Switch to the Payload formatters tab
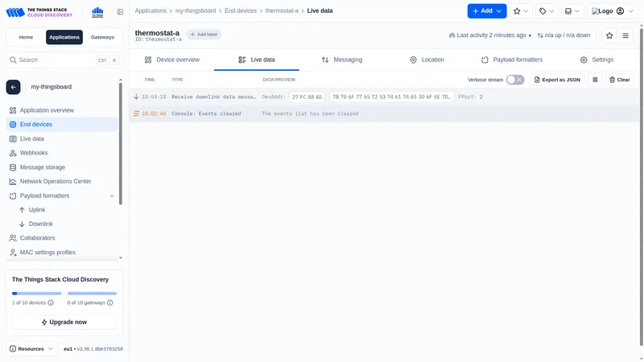Viewport: 644px width, 362px height. coord(512,60)
